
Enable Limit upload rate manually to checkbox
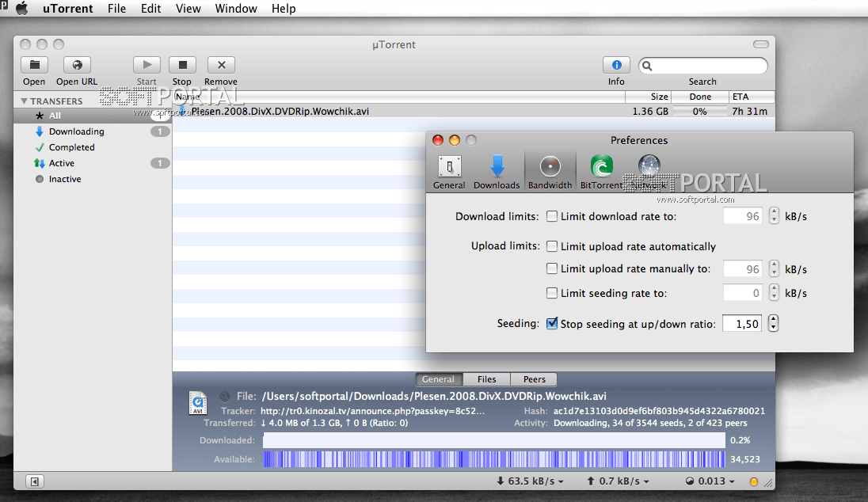pyautogui.click(x=552, y=268)
